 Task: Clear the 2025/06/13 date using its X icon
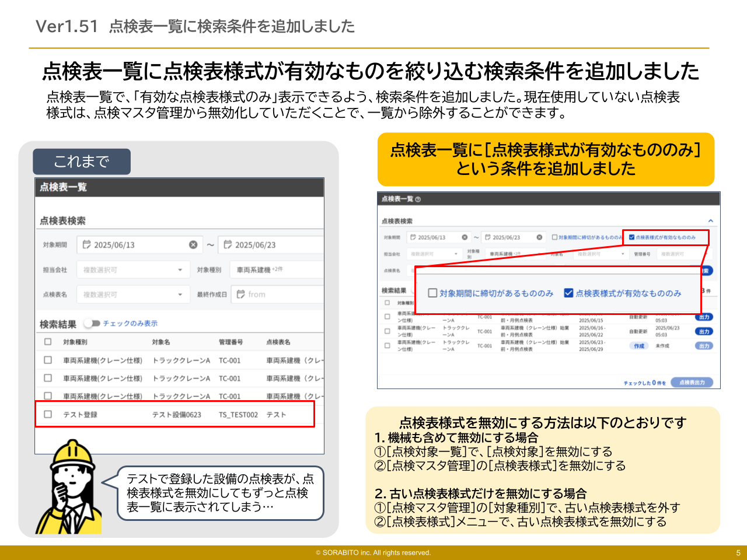[193, 244]
